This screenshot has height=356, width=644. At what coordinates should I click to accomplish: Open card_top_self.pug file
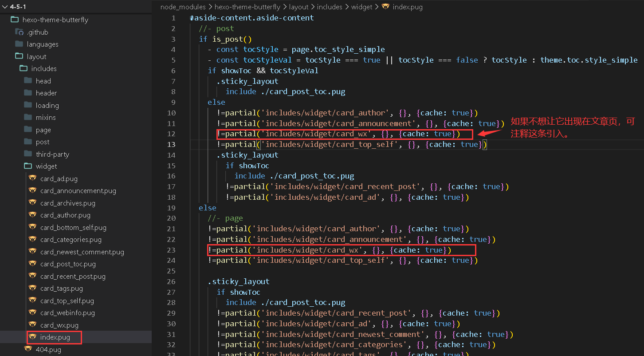point(67,301)
